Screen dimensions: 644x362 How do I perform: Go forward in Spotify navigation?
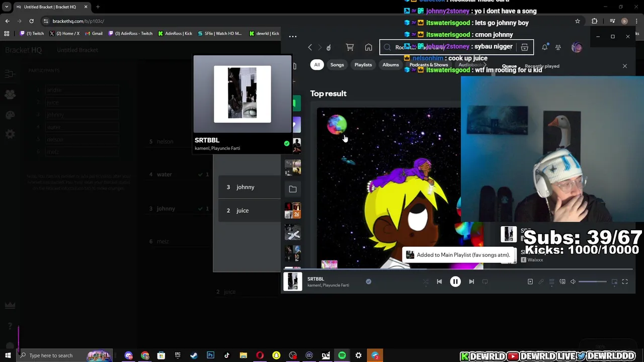click(319, 47)
